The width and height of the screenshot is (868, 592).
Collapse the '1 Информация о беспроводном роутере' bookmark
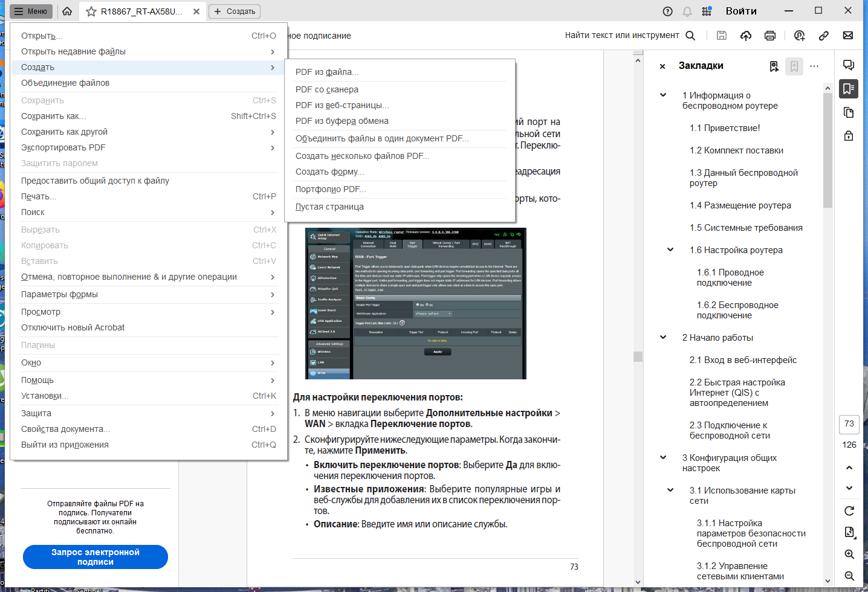pos(663,95)
